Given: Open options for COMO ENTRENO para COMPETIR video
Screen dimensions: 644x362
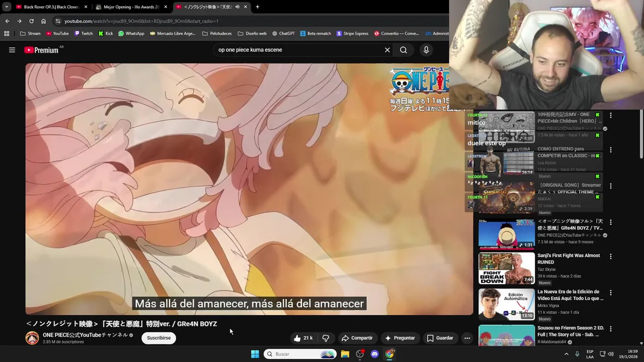Looking at the screenshot, I should point(611,150).
